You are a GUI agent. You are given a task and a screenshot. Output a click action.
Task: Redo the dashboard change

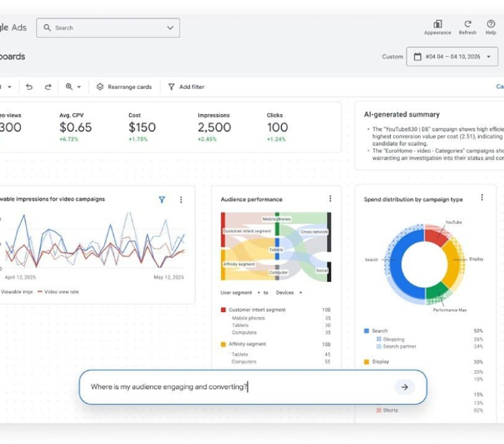(48, 87)
